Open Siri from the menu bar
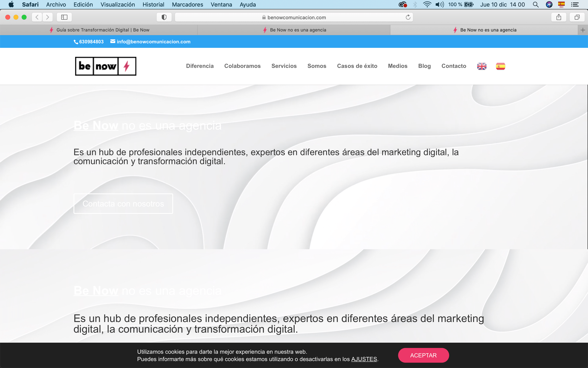 coord(549,4)
